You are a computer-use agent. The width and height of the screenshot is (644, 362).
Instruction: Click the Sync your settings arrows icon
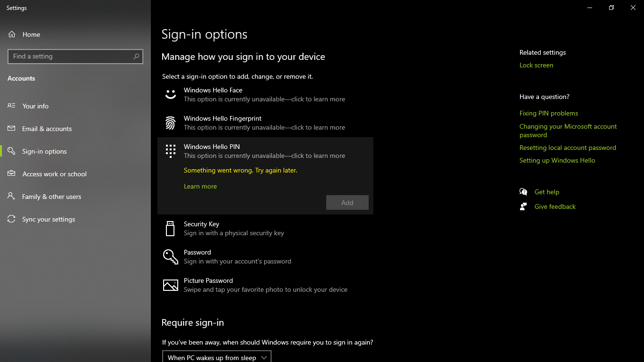coord(11,219)
